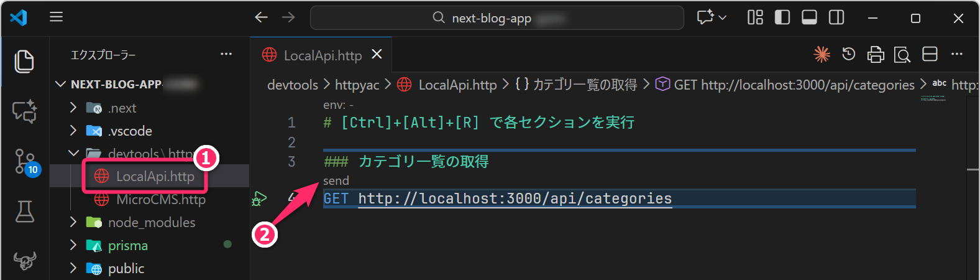This screenshot has width=980, height=280.
Task: Open Source Control with 10 changes
Action: coord(25,162)
